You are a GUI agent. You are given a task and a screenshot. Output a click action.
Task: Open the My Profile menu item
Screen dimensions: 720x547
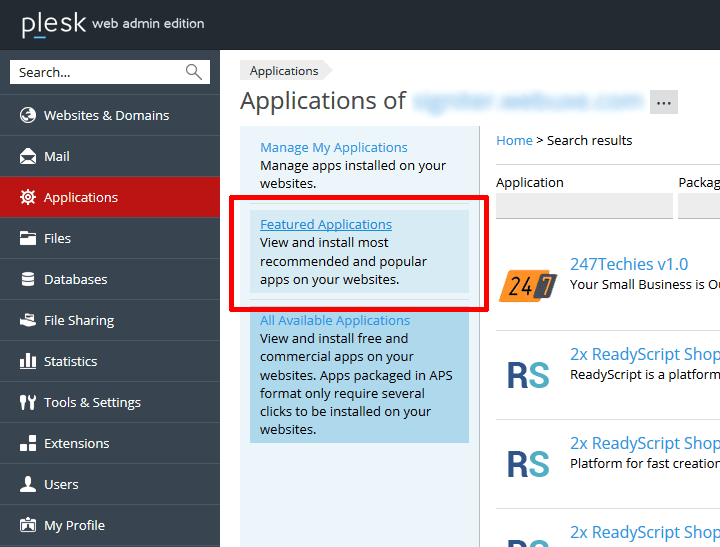[x=74, y=525]
